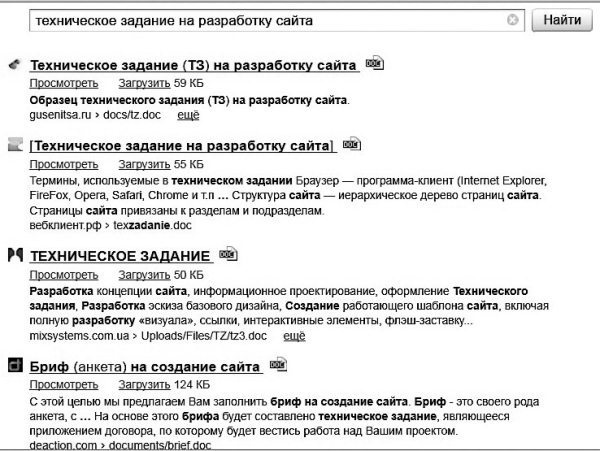Click the DOC icon beside the bracketed second result title
Image resolution: width=600 pixels, height=451 pixels.
click(x=351, y=144)
